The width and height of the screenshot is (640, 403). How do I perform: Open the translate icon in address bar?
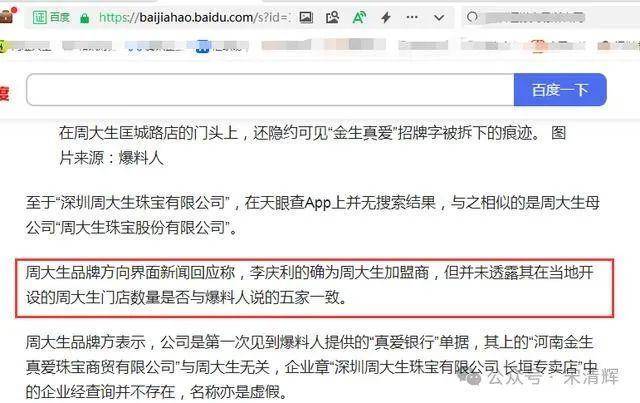tap(359, 17)
